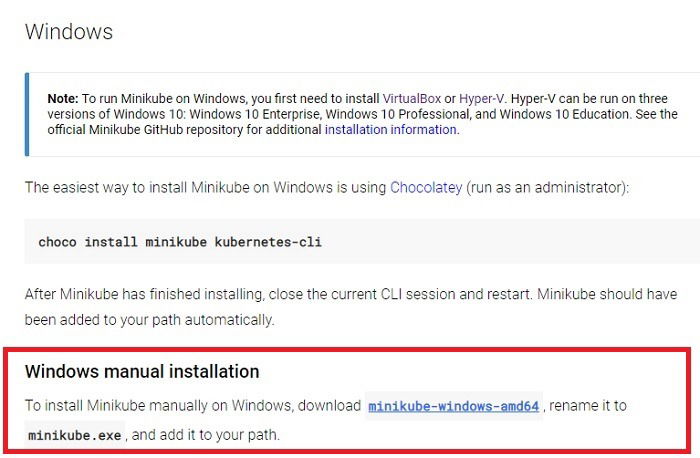This screenshot has height=458, width=700.
Task: Open the VirtualBox link
Action: pyautogui.click(x=412, y=99)
